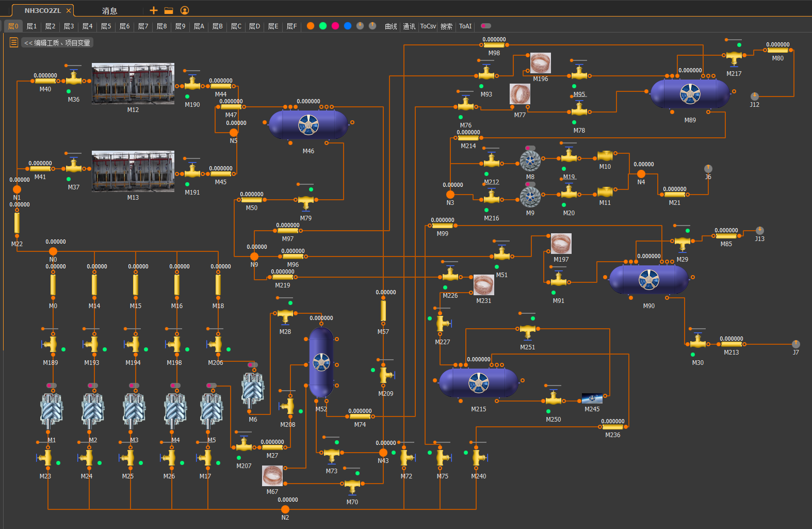Collapse the 编辑工质、项目变量 panel

(57, 43)
